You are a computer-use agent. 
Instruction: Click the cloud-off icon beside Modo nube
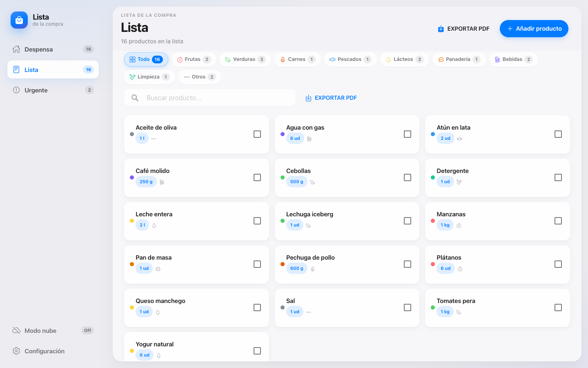(x=16, y=330)
